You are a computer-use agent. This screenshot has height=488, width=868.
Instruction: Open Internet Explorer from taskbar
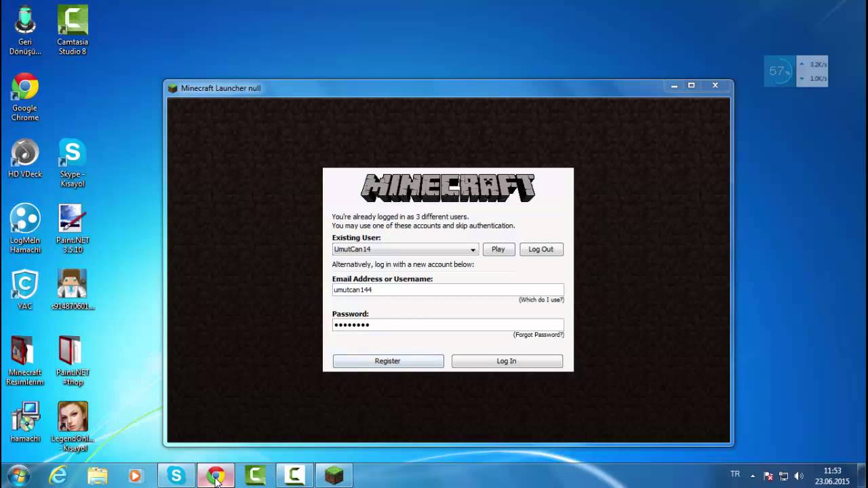(x=58, y=475)
